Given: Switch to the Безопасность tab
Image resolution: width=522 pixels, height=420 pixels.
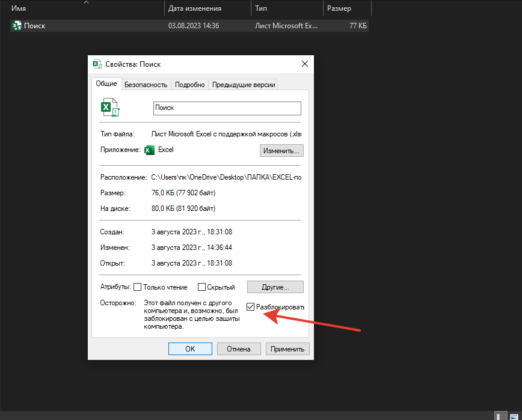Looking at the screenshot, I should click(146, 85).
